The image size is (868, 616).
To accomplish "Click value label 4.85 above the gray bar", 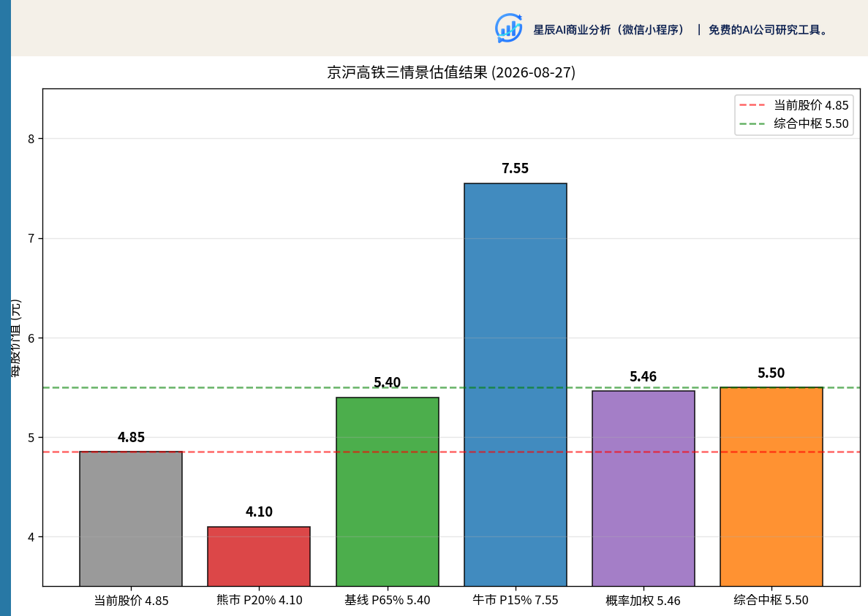I will [x=131, y=438].
